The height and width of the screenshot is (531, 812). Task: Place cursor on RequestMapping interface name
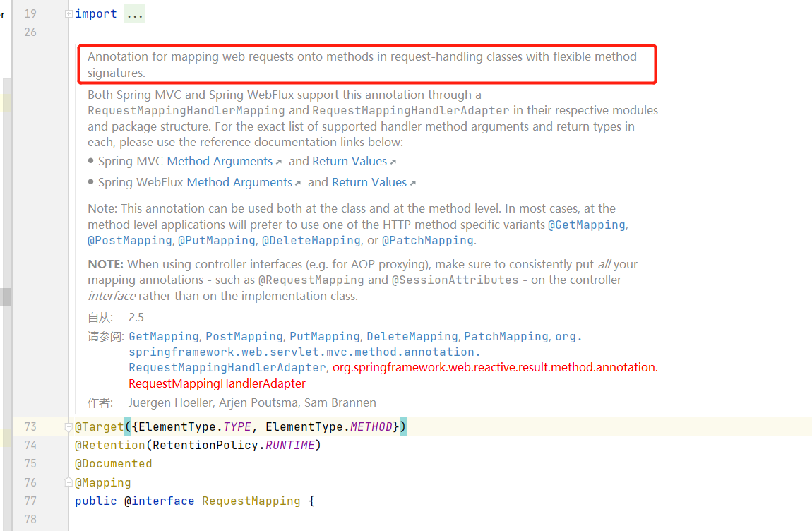coord(251,501)
